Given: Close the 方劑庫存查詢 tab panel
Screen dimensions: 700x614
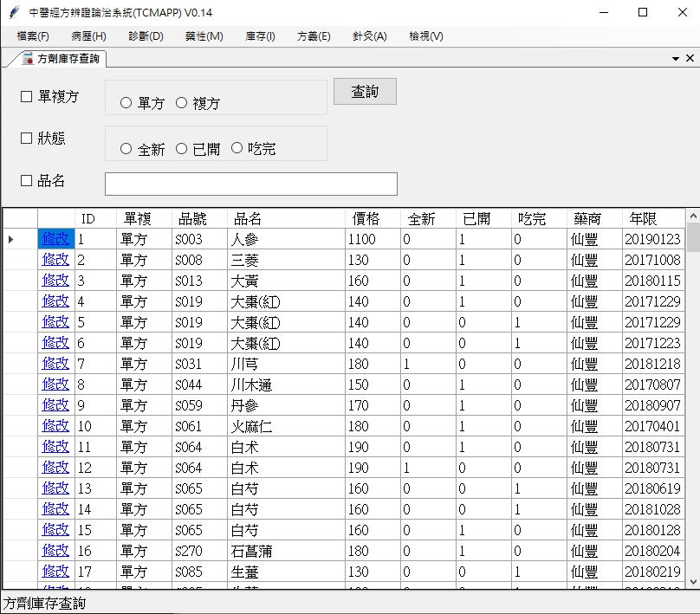Looking at the screenshot, I should pyautogui.click(x=690, y=58).
